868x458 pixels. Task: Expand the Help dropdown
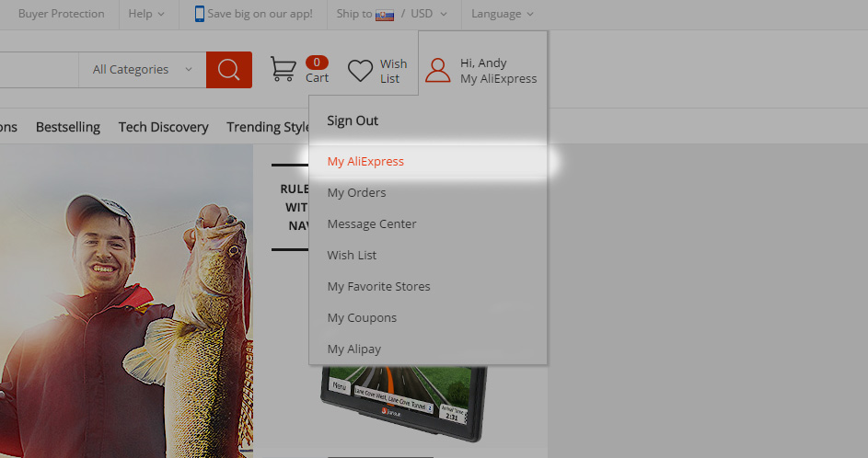coord(146,14)
